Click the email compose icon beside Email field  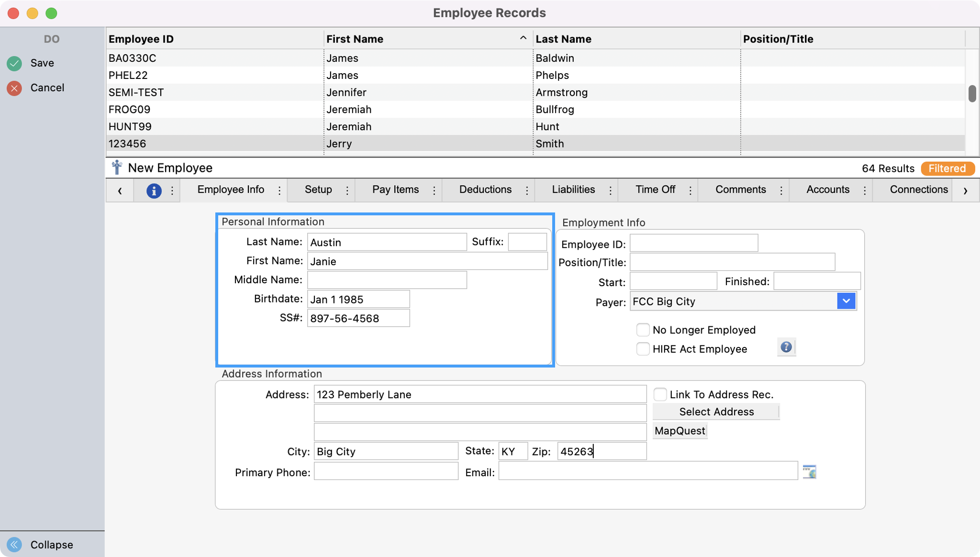(809, 472)
